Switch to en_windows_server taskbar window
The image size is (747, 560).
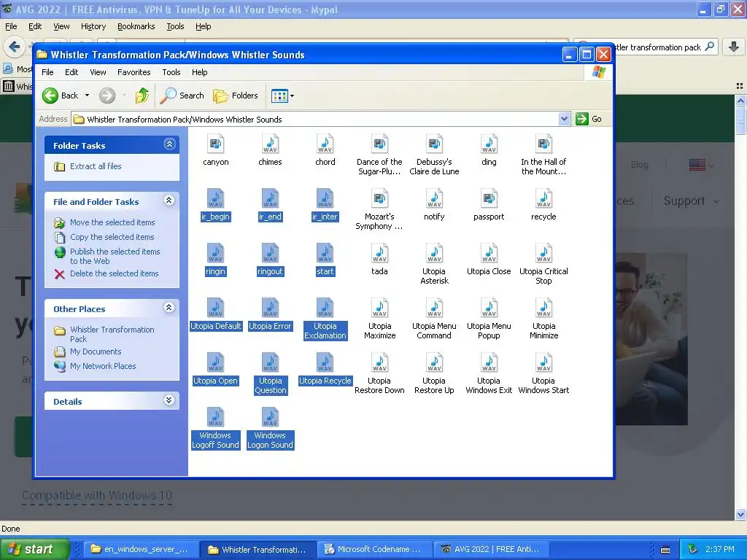pos(141,549)
